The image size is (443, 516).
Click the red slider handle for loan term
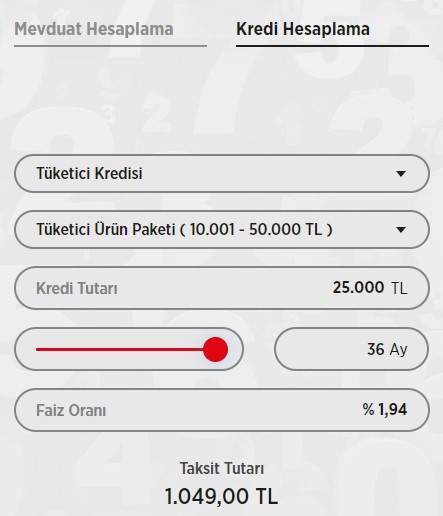215,349
